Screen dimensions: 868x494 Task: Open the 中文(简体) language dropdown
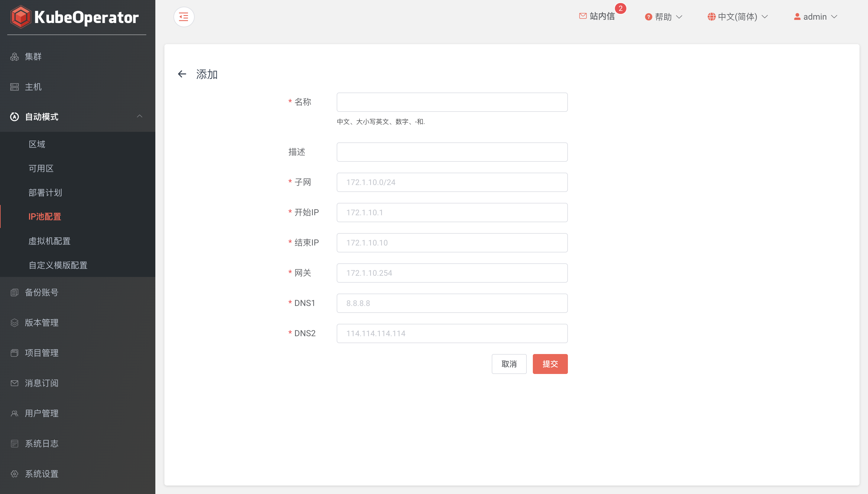[x=737, y=17]
